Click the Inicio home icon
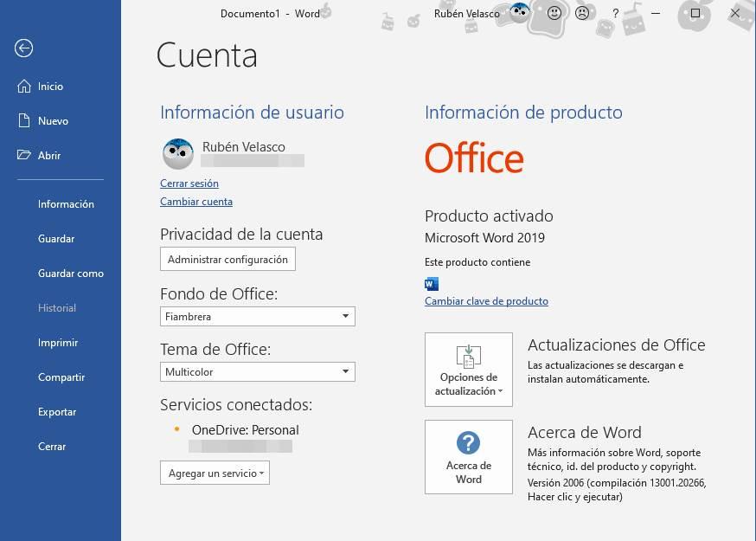This screenshot has height=541, width=756. (23, 86)
